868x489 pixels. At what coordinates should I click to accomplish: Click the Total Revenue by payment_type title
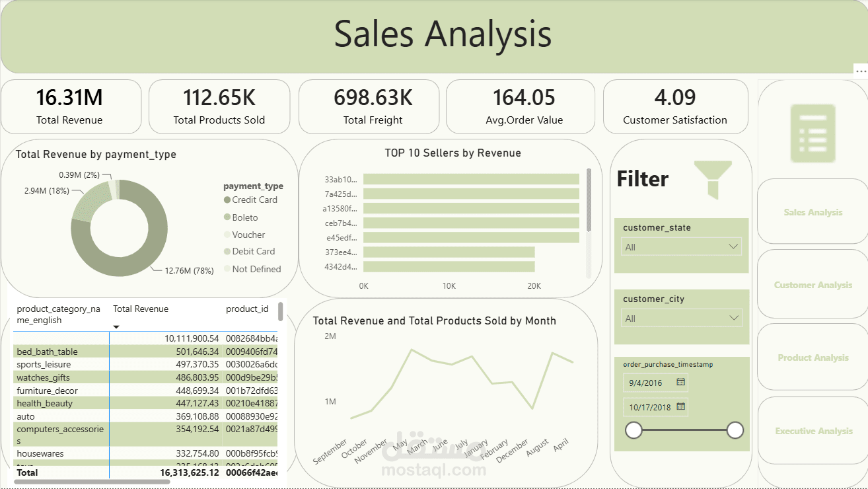pos(96,154)
